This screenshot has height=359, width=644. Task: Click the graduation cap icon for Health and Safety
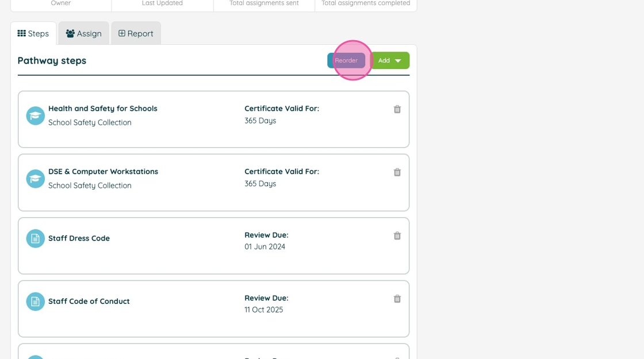pos(36,115)
